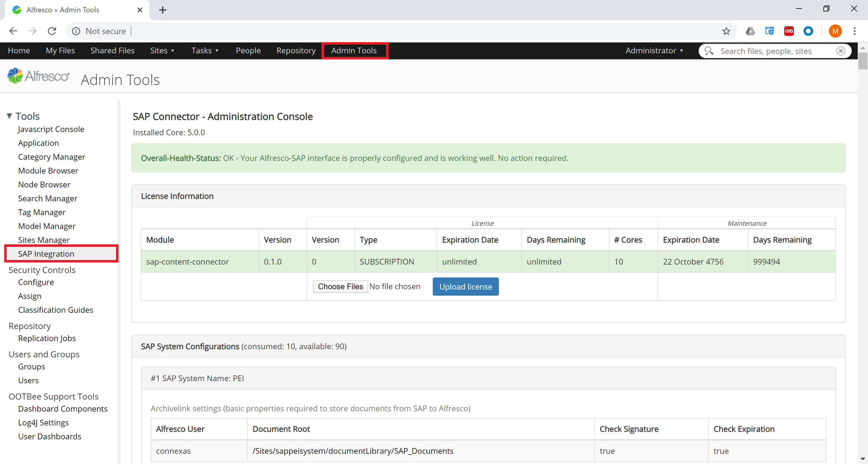Open the Administrator dropdown
The width and height of the screenshot is (868, 464).
click(x=654, y=51)
